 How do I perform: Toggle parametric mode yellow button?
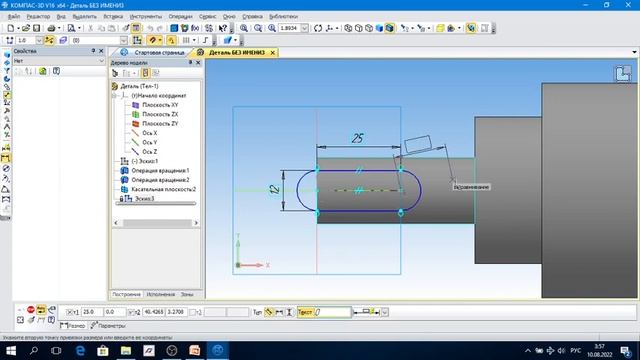(x=171, y=40)
